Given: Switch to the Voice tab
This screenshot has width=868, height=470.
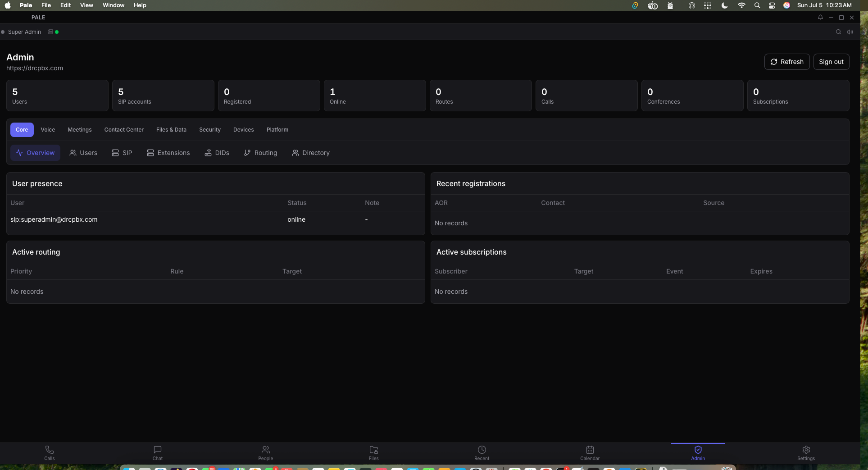Looking at the screenshot, I should click(x=48, y=130).
